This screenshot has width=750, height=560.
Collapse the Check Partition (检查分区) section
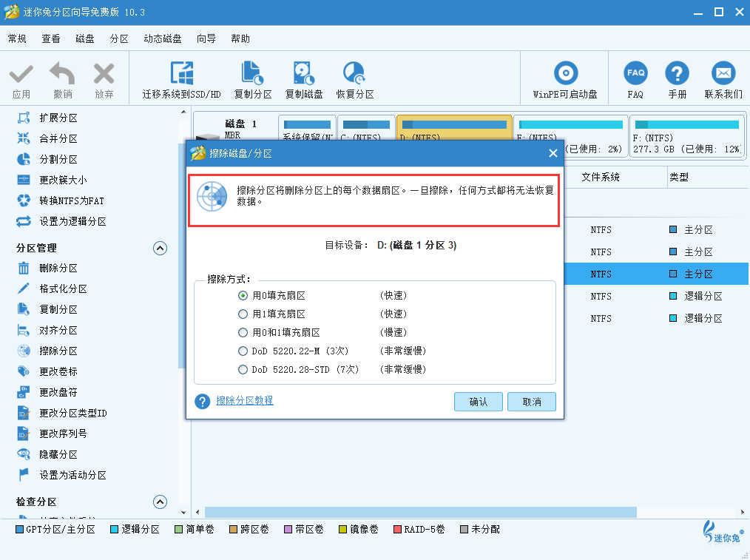[x=160, y=502]
